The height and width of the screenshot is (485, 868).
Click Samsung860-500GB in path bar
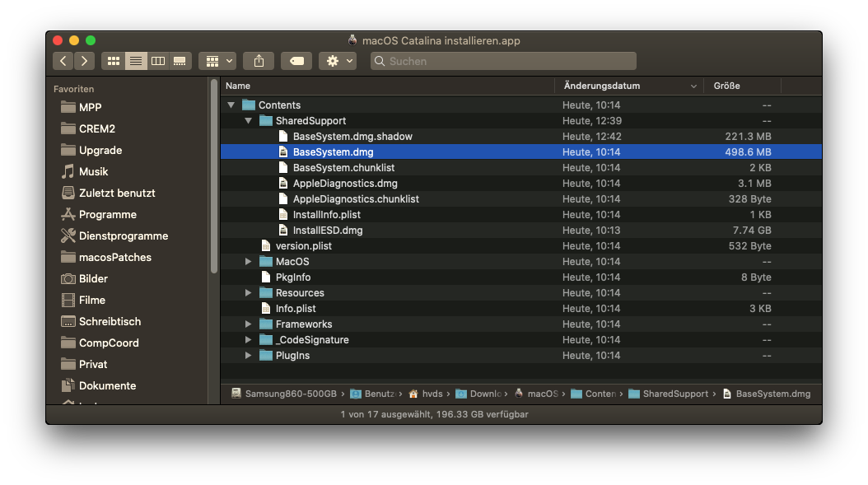pyautogui.click(x=284, y=394)
